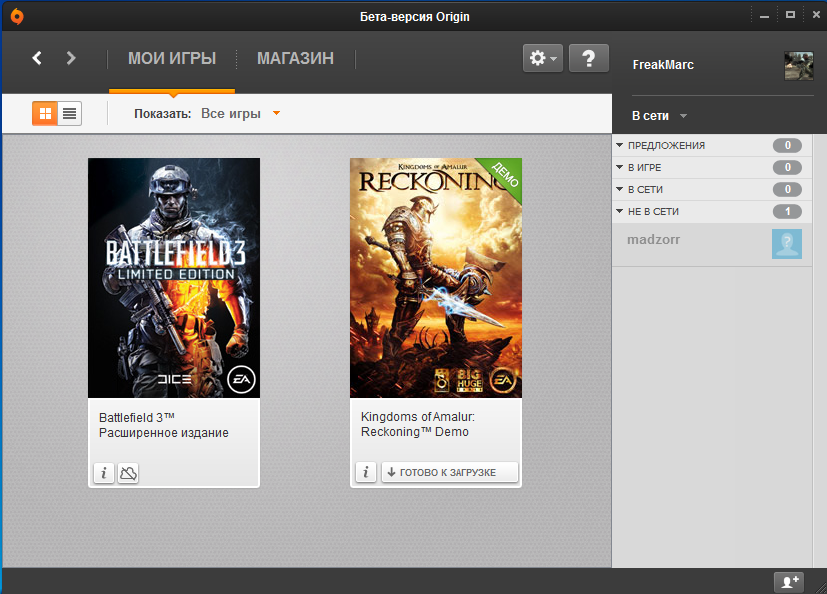This screenshot has width=827, height=594.
Task: Open the Все игры filter dropdown
Action: pyautogui.click(x=241, y=113)
